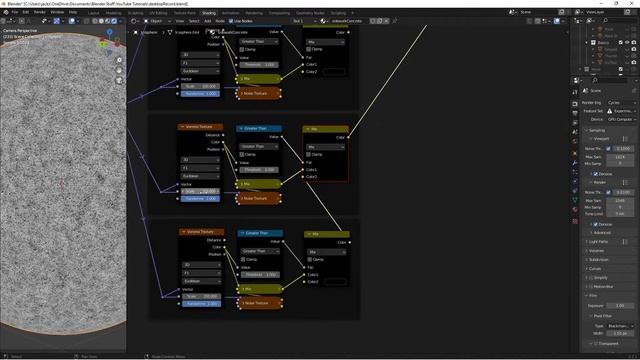The width and height of the screenshot is (640, 360).
Task: Open the Device GPU Compute dropdown
Action: (621, 120)
